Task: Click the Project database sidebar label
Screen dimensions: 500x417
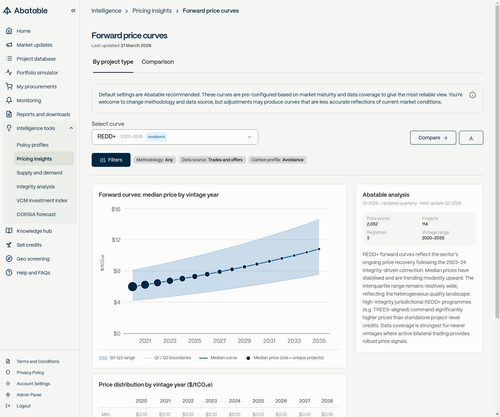Action: (x=36, y=59)
